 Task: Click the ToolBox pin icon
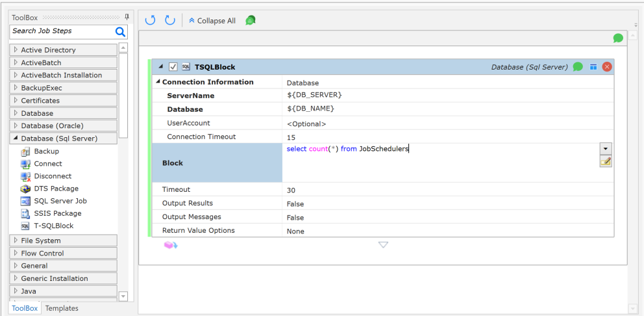click(x=127, y=17)
